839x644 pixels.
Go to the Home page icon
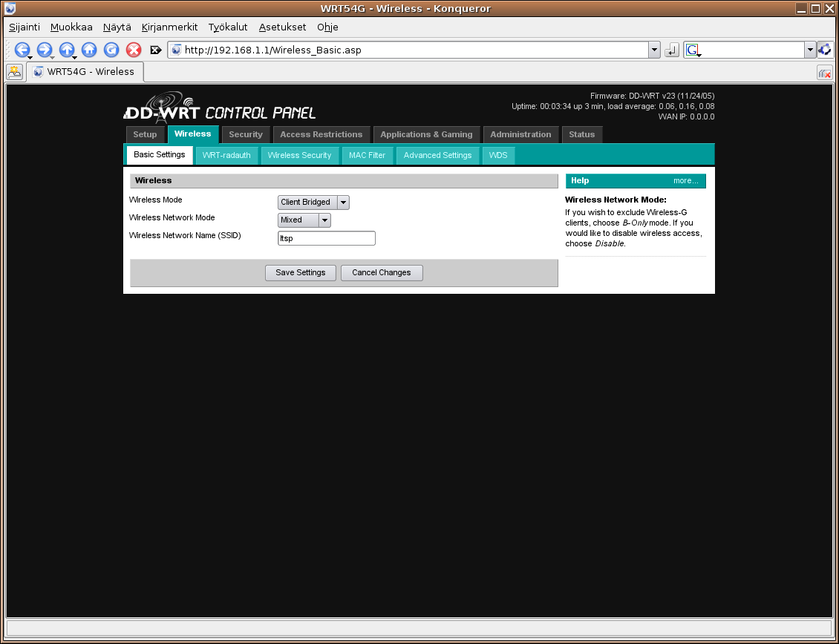[x=89, y=50]
